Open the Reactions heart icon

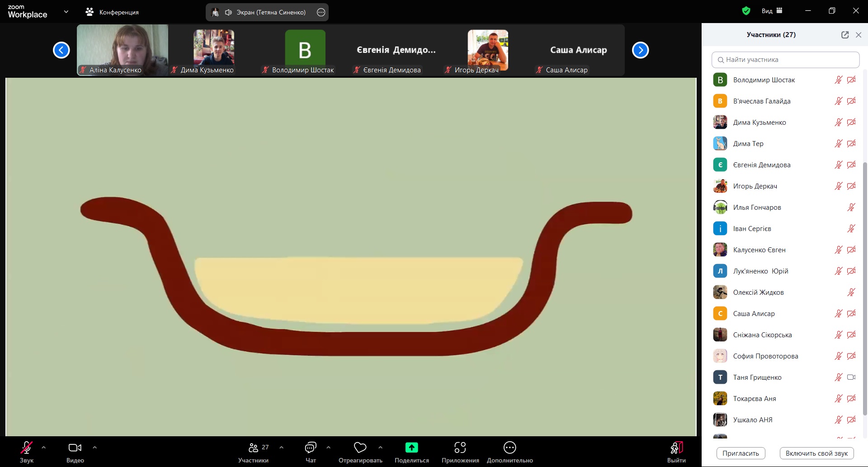coord(360,448)
